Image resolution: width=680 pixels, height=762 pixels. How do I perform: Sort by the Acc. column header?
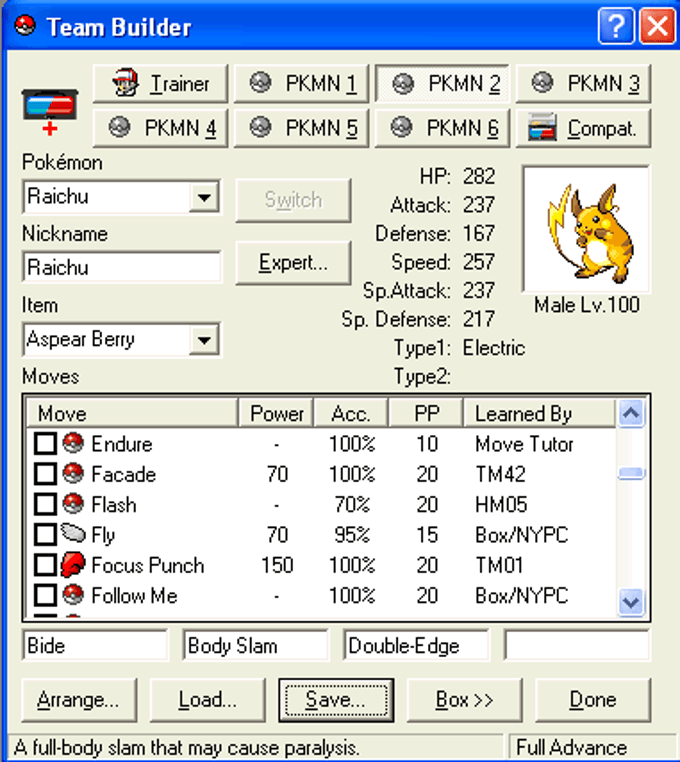click(x=351, y=414)
